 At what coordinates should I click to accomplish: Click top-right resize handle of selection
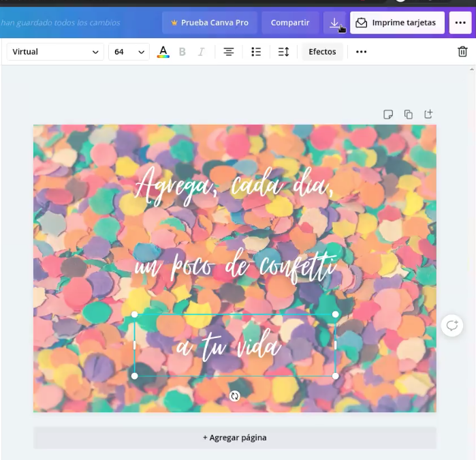click(x=336, y=314)
